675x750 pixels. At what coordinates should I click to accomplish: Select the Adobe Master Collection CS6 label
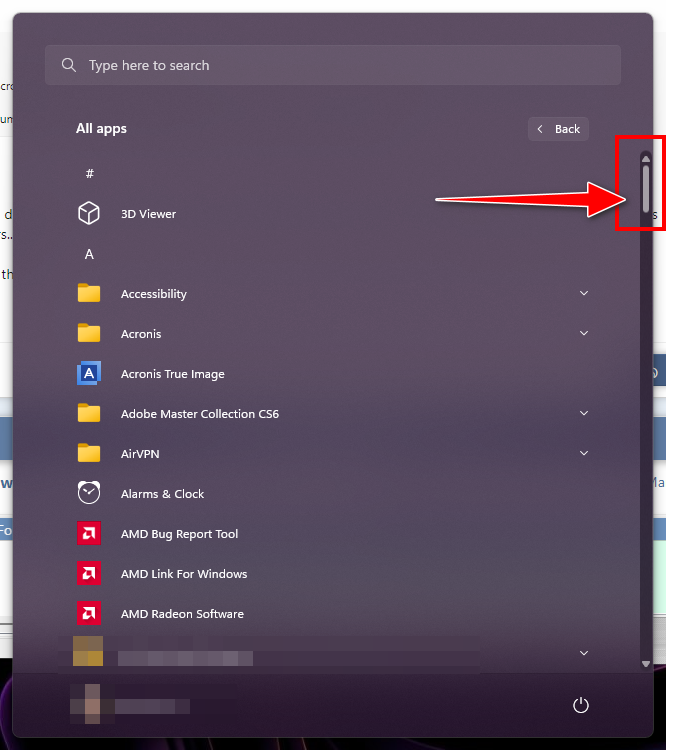[200, 414]
